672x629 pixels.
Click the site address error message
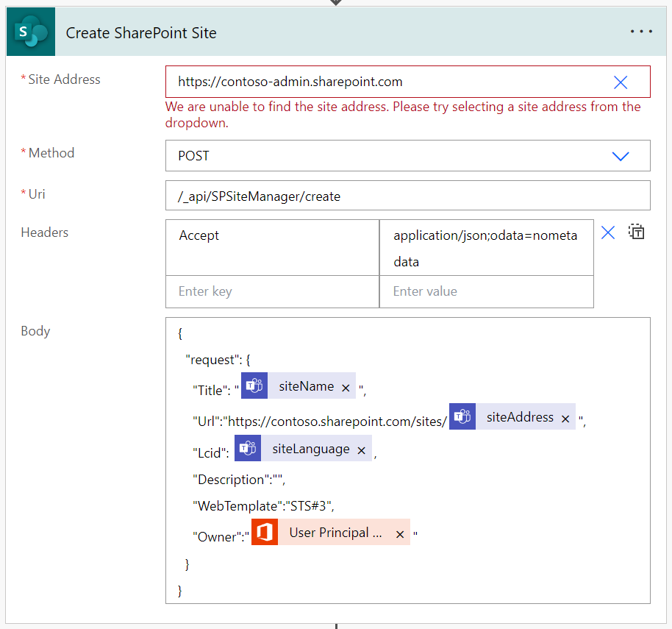[x=403, y=115]
